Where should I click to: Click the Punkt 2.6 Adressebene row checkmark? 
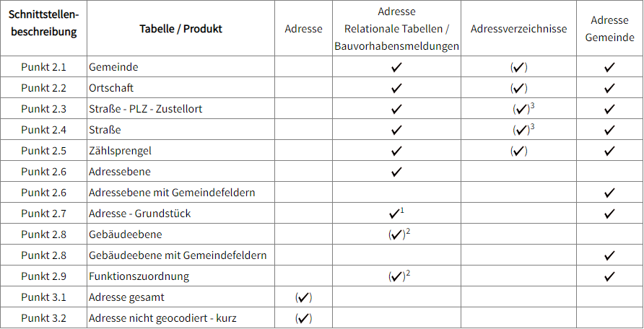point(396,172)
